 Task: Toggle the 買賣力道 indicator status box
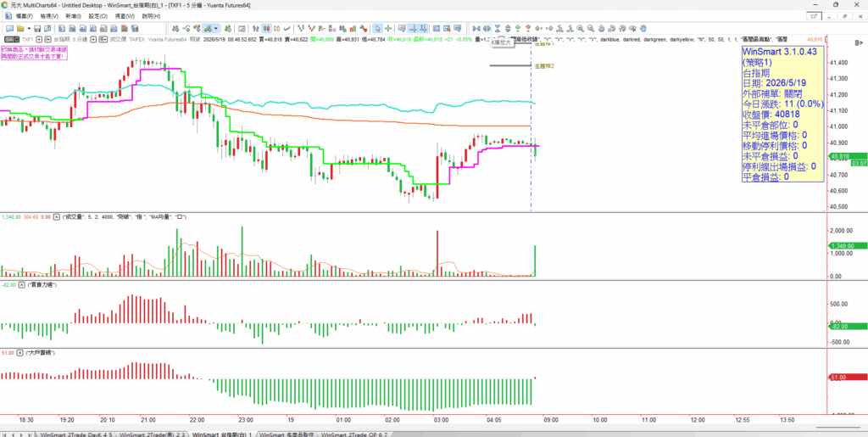click(21, 284)
